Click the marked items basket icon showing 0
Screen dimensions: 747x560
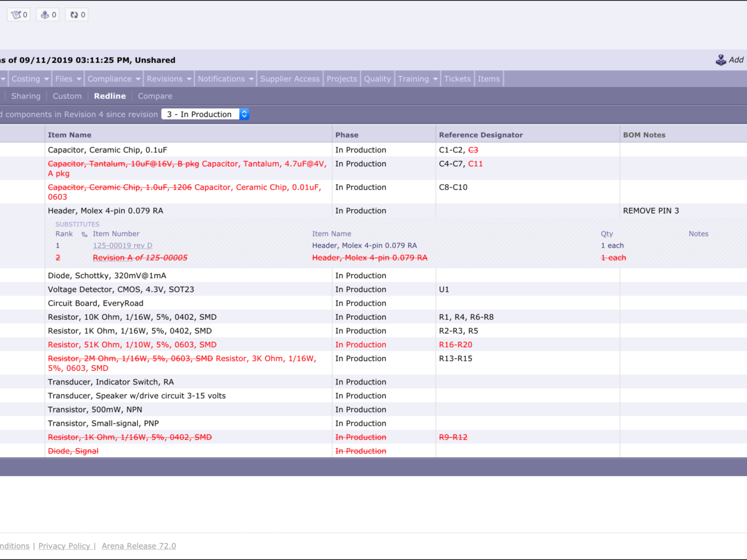(x=18, y=14)
